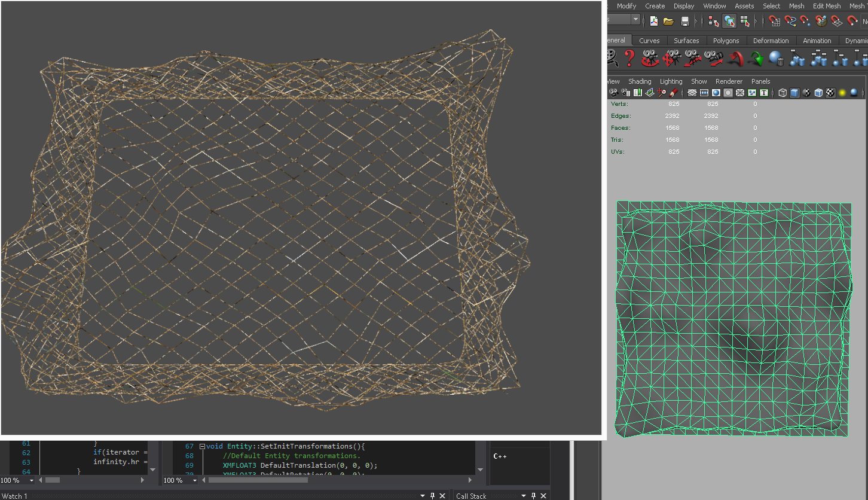
Task: Click the red question mark help icon
Action: coord(629,58)
